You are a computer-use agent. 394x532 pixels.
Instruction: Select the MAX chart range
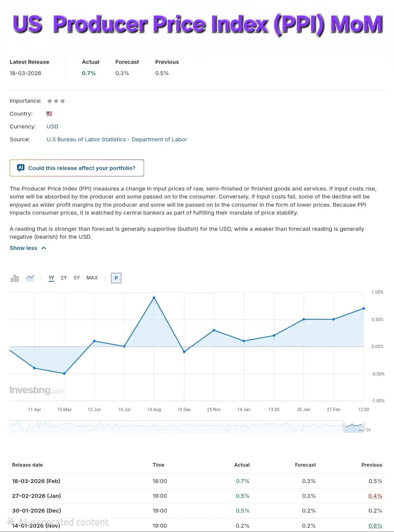[x=92, y=278]
